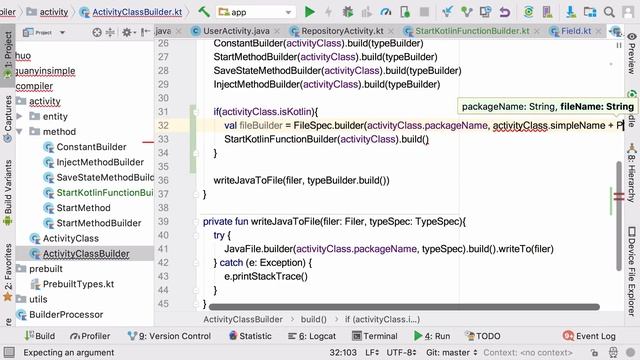Click the editor vertical scrollbar thumb
The height and width of the screenshot is (360, 640).
pos(619,216)
